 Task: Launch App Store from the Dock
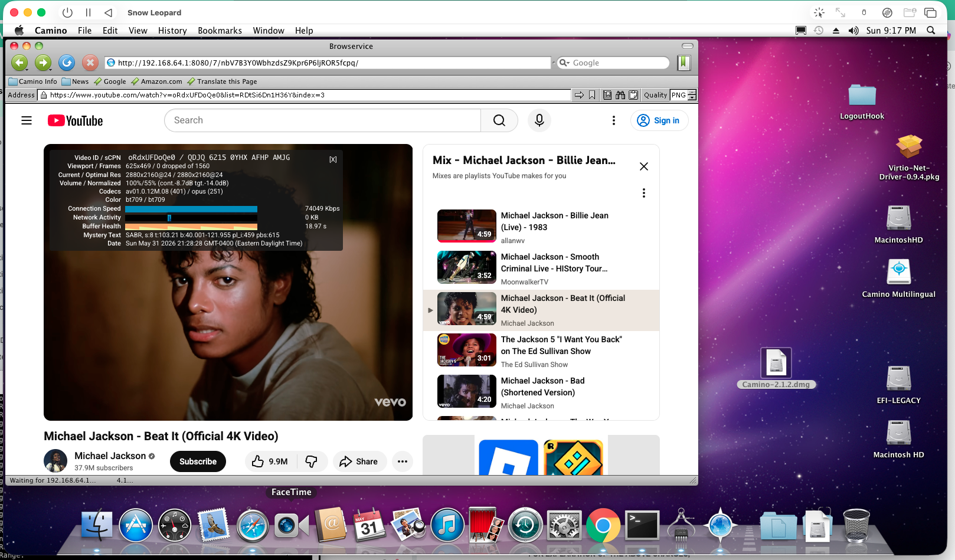(x=136, y=525)
